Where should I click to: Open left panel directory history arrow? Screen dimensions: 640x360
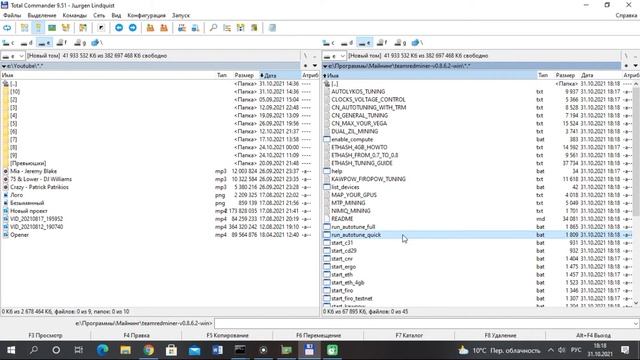click(x=315, y=66)
